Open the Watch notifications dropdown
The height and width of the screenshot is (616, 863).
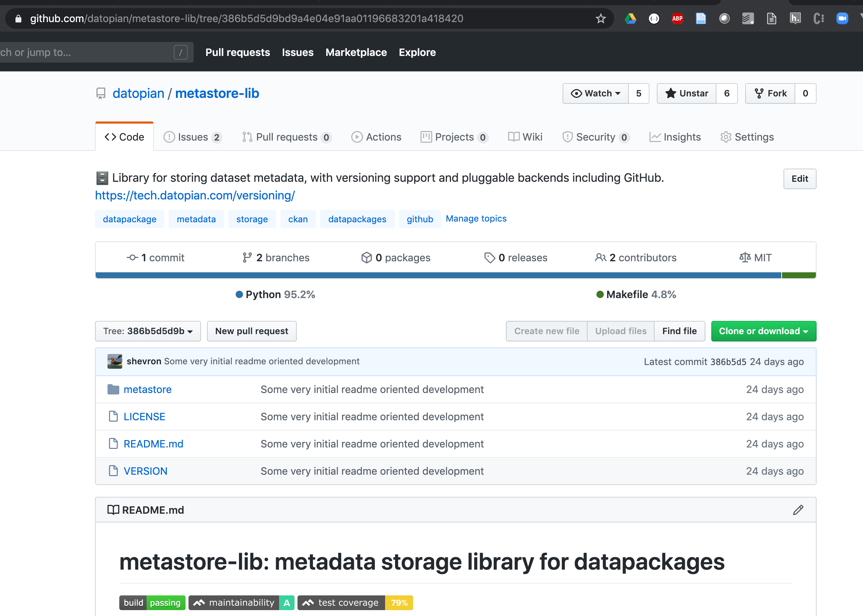point(595,93)
